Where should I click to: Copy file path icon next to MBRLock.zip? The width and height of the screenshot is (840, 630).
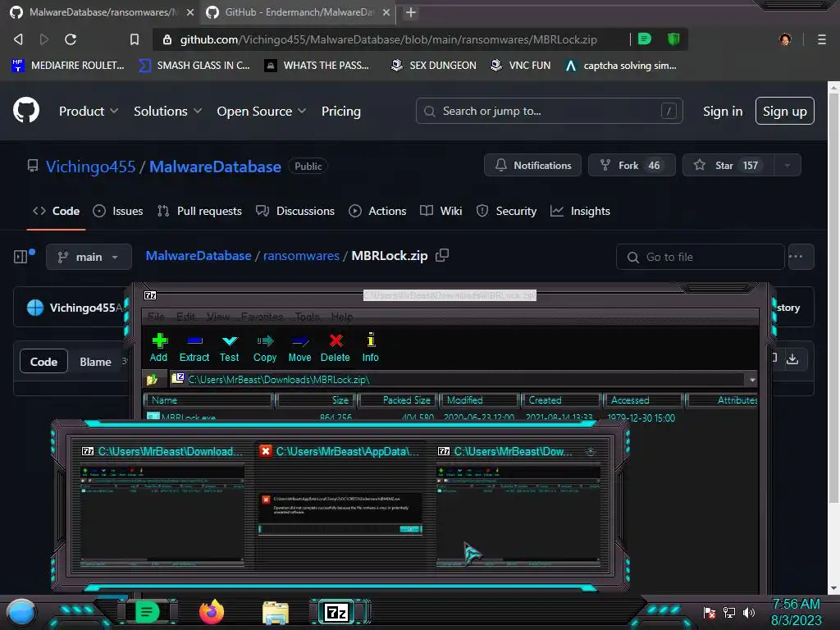[x=442, y=256]
